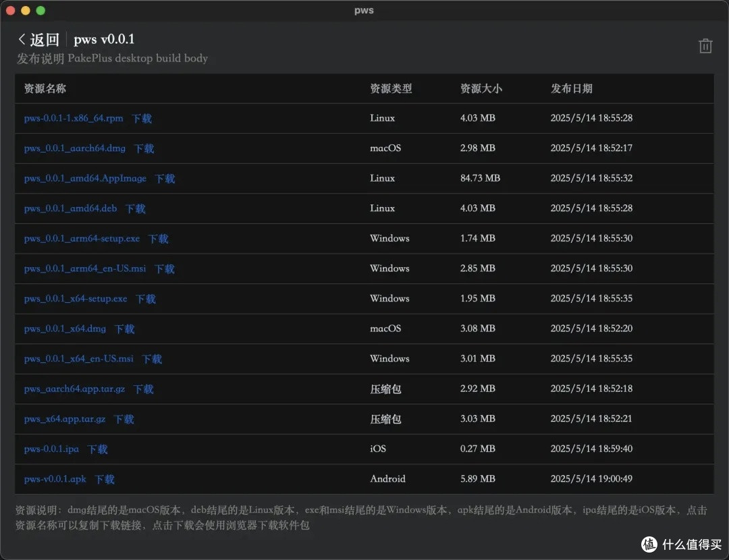Viewport: 729px width, 560px height.
Task: Select the Android resource type cell
Action: pyautogui.click(x=387, y=478)
